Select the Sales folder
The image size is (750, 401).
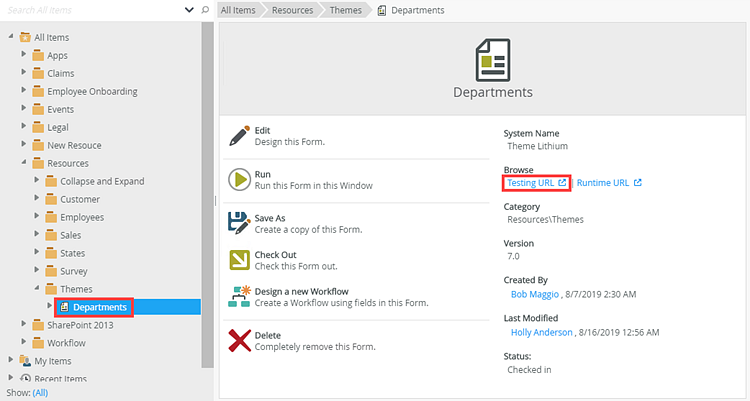tap(70, 235)
